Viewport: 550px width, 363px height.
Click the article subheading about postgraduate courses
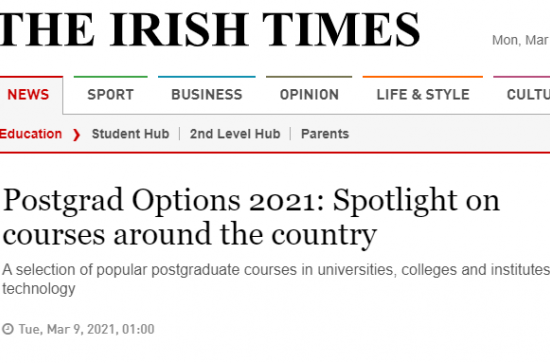(276, 279)
